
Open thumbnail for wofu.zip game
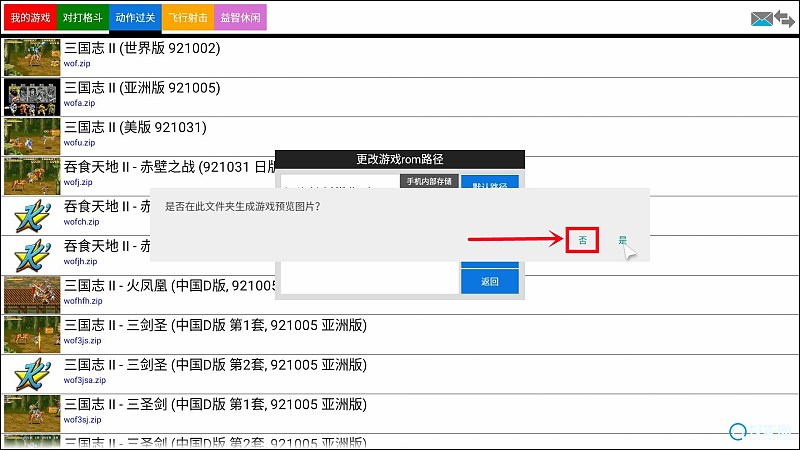tap(32, 136)
